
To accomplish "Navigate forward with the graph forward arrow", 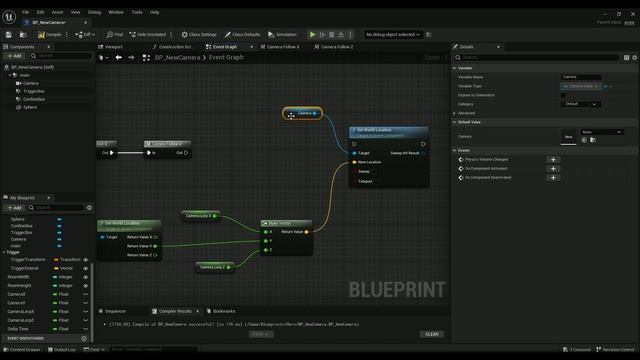I will (x=131, y=58).
